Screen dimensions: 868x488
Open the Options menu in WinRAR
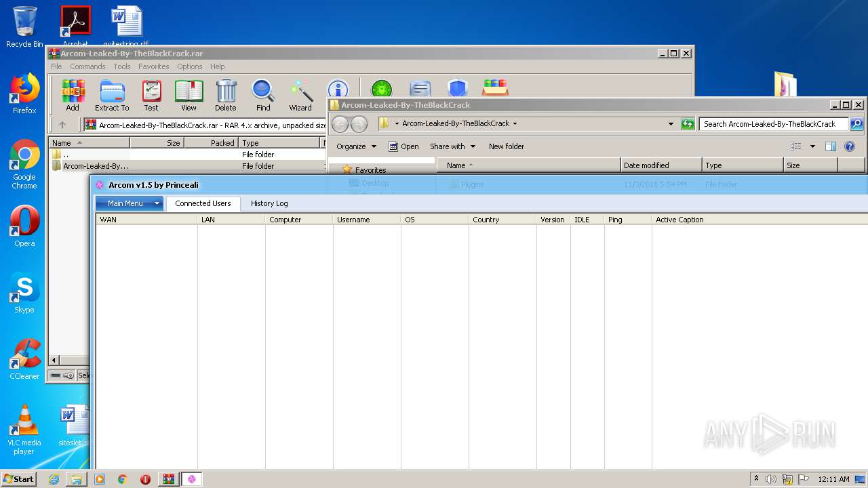point(190,66)
